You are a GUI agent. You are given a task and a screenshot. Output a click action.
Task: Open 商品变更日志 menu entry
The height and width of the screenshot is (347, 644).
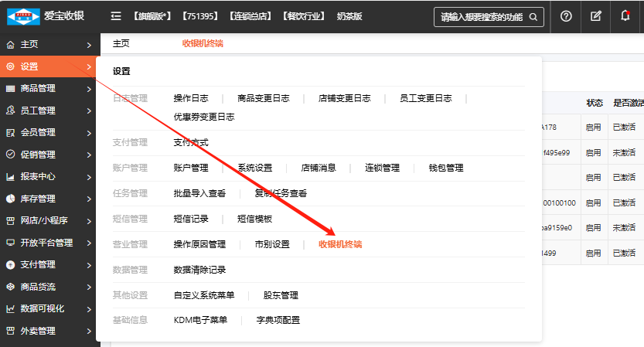pos(264,98)
